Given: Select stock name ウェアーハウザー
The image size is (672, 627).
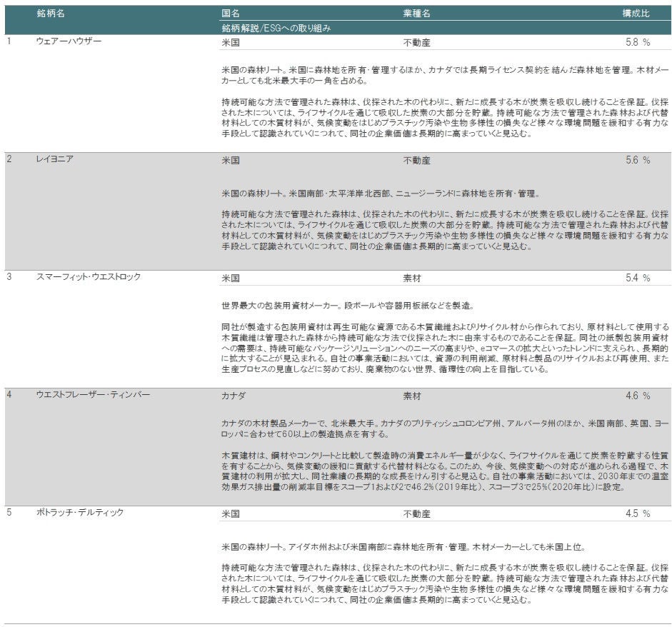Looking at the screenshot, I should click(x=69, y=41).
